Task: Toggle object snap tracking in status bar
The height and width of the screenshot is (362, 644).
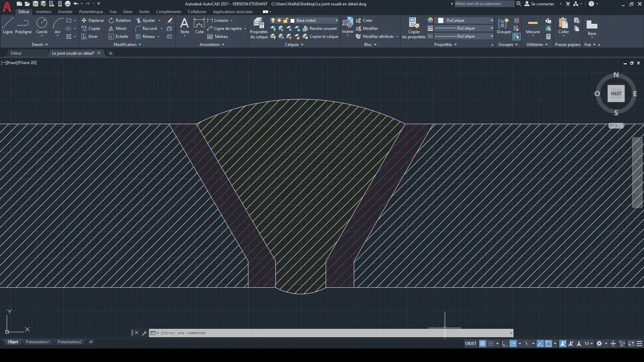Action: point(540,344)
